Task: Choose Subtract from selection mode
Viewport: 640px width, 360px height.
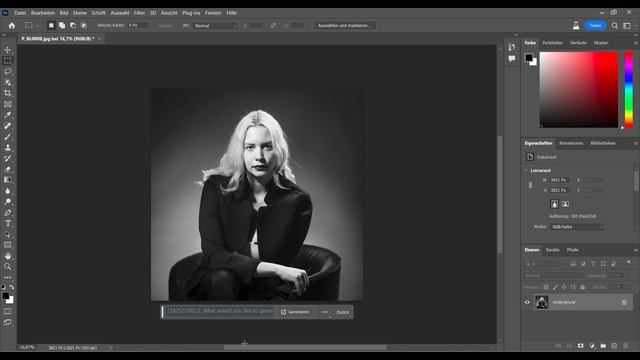Action: coord(73,25)
